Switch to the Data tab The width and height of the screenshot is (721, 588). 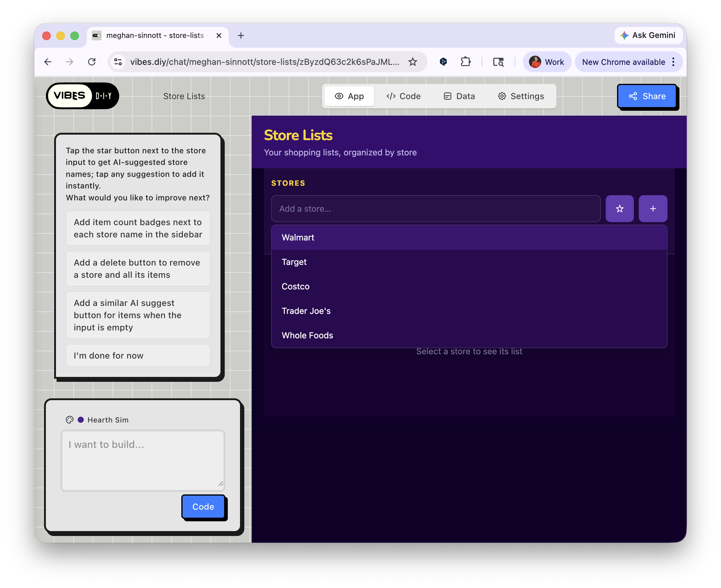point(459,96)
